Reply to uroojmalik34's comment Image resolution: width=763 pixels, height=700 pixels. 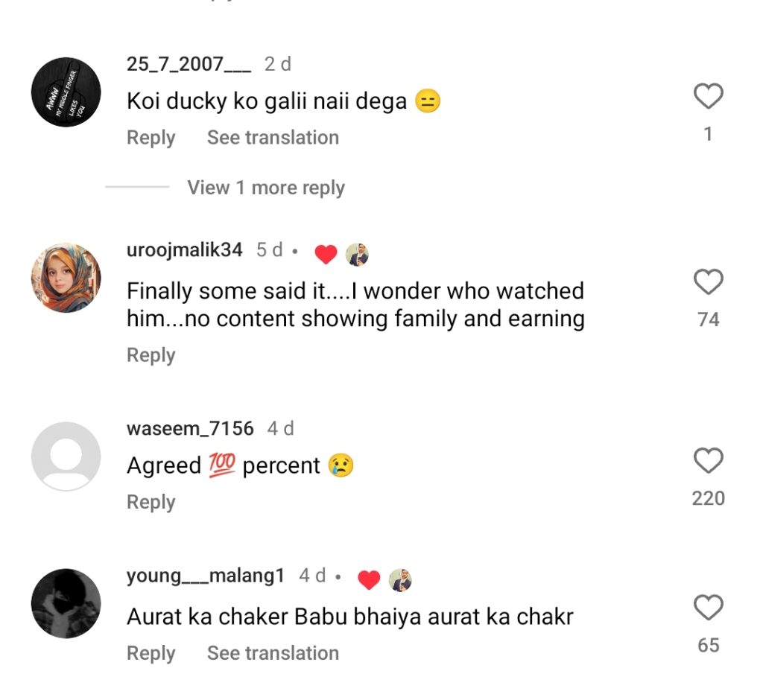coord(151,355)
